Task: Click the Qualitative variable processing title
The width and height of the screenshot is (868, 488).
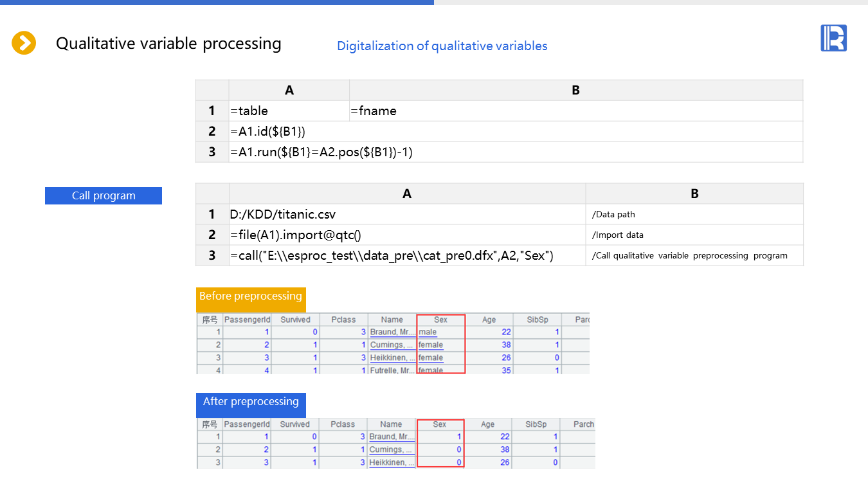Action: point(168,43)
